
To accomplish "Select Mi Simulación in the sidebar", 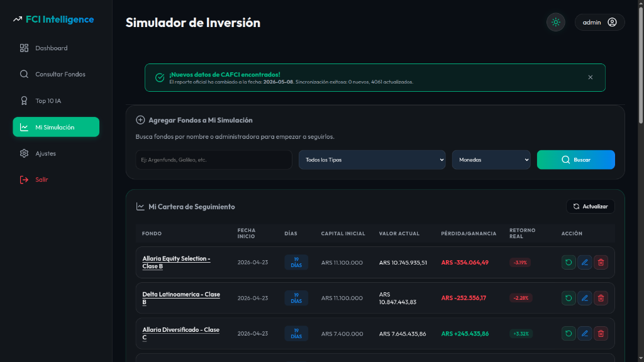I will (x=56, y=127).
